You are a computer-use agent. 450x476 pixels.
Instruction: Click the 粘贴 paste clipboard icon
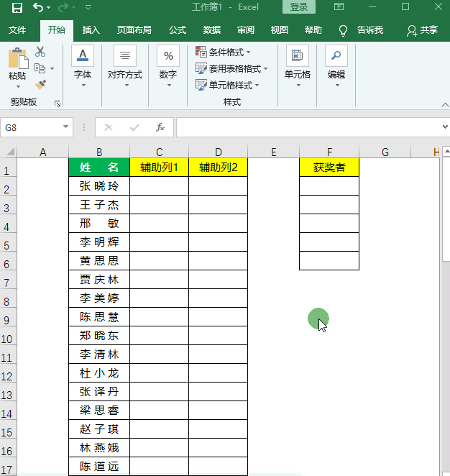pos(18,58)
